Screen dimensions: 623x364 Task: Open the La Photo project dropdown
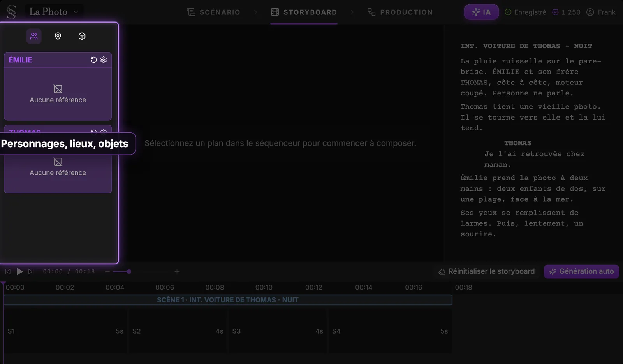54,12
